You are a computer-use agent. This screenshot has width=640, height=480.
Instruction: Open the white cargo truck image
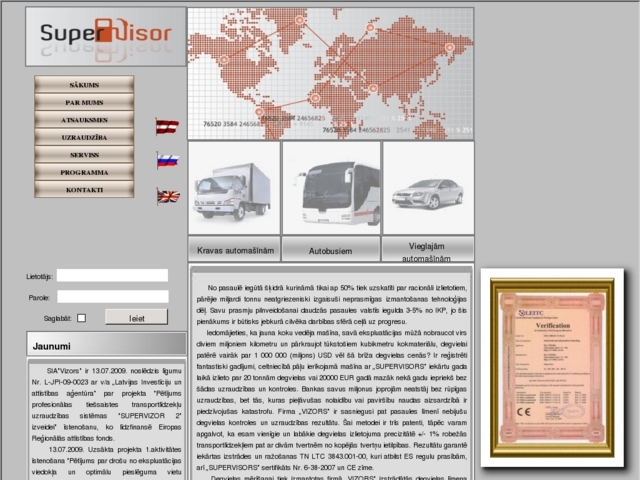point(233,188)
